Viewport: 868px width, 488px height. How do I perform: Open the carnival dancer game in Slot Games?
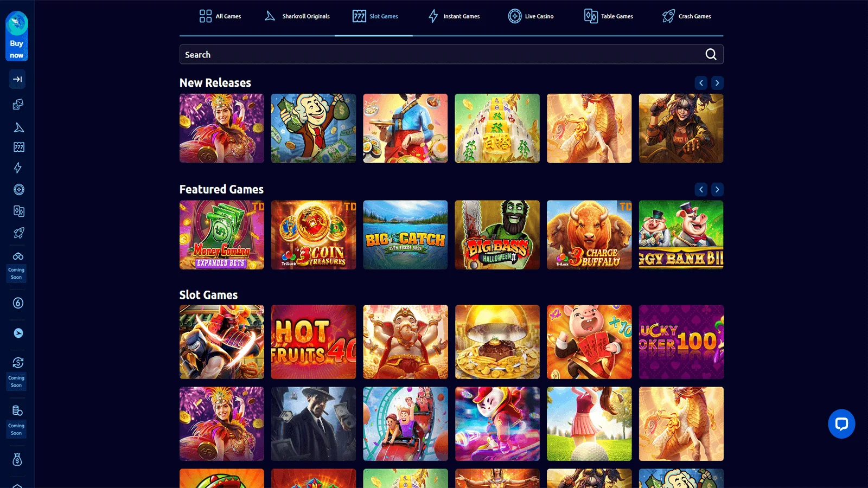coord(222,423)
